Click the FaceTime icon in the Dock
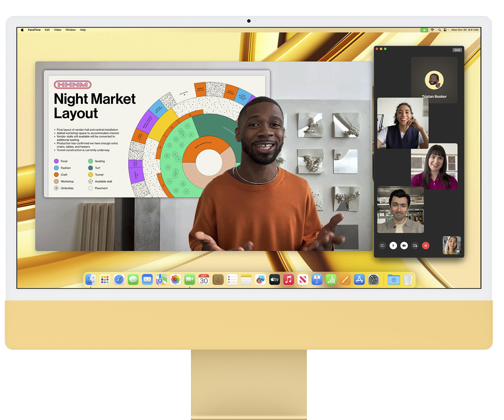Viewport: 504px width, 420px height. tap(190, 280)
